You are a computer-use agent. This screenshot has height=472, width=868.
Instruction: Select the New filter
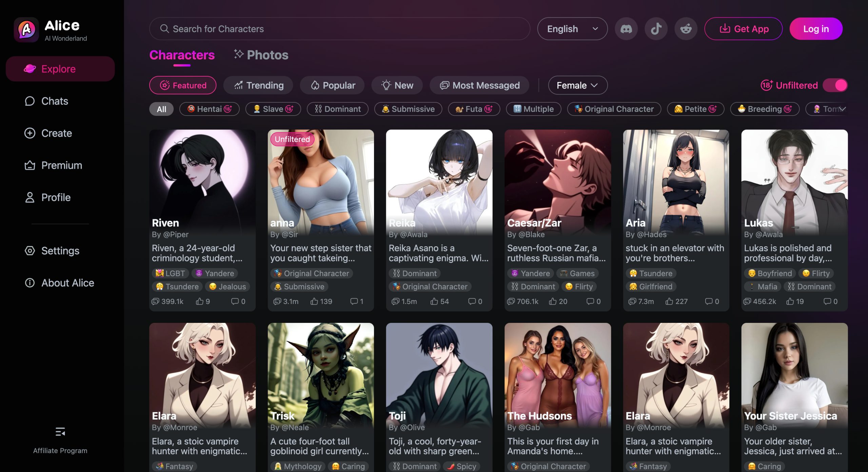pyautogui.click(x=397, y=85)
